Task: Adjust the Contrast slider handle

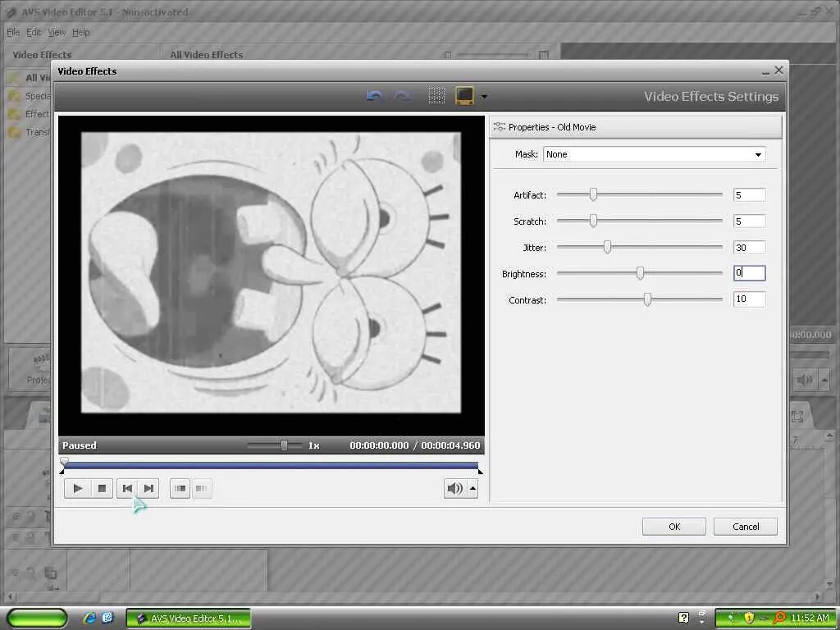Action: coord(647,299)
